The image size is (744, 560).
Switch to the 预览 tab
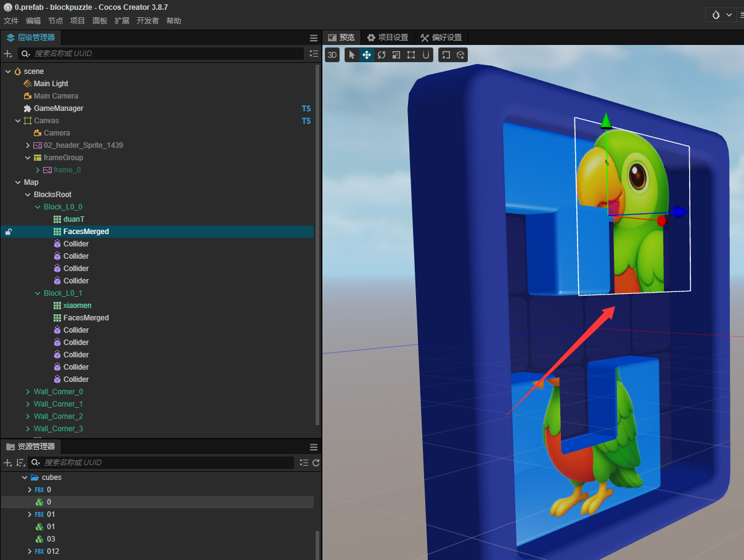click(341, 38)
